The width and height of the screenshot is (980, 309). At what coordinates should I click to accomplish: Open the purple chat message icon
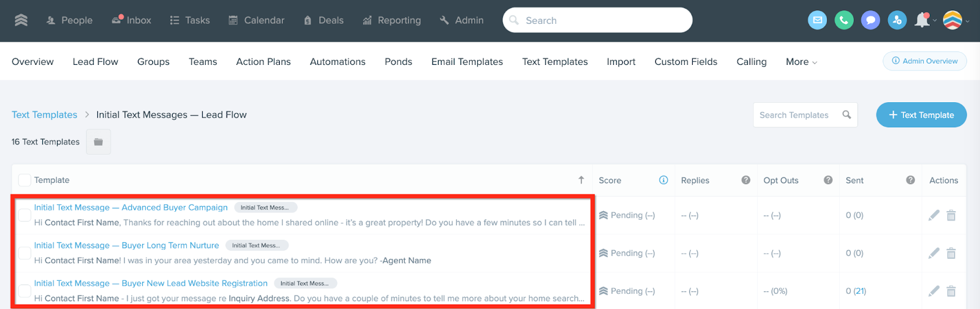click(x=870, y=20)
